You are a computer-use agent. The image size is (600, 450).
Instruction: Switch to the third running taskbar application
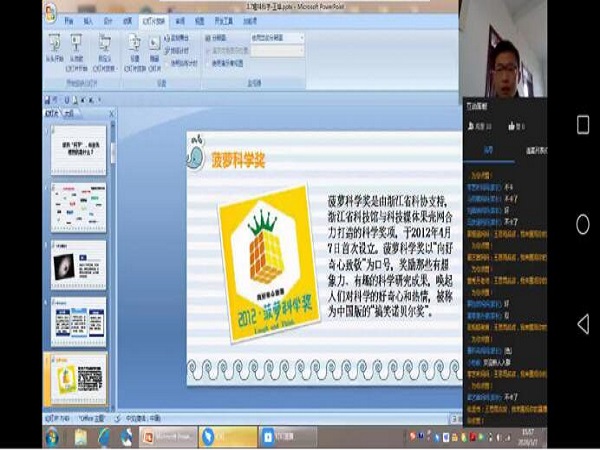click(x=288, y=437)
